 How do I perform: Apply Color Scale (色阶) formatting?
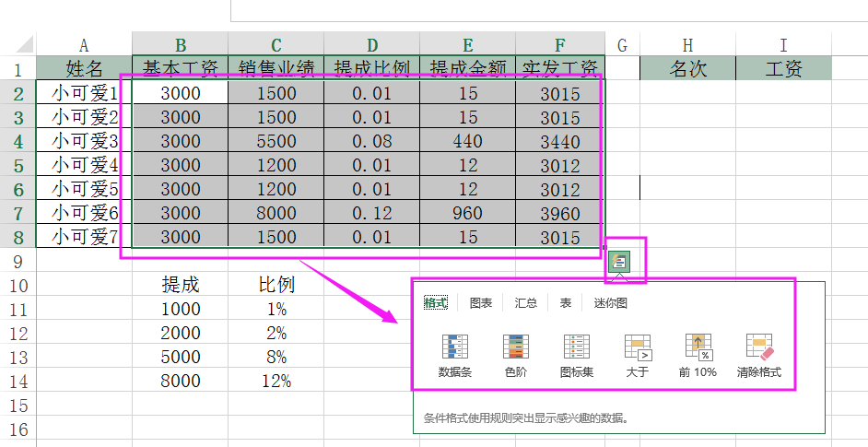[516, 356]
